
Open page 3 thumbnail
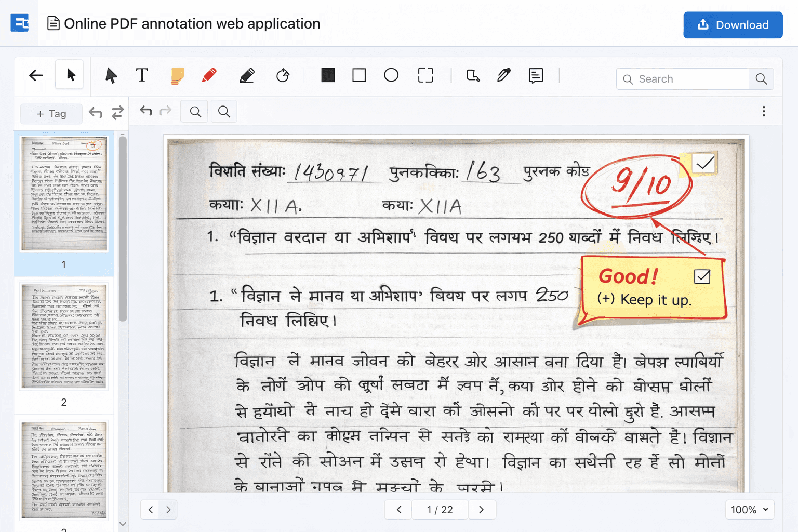point(64,470)
